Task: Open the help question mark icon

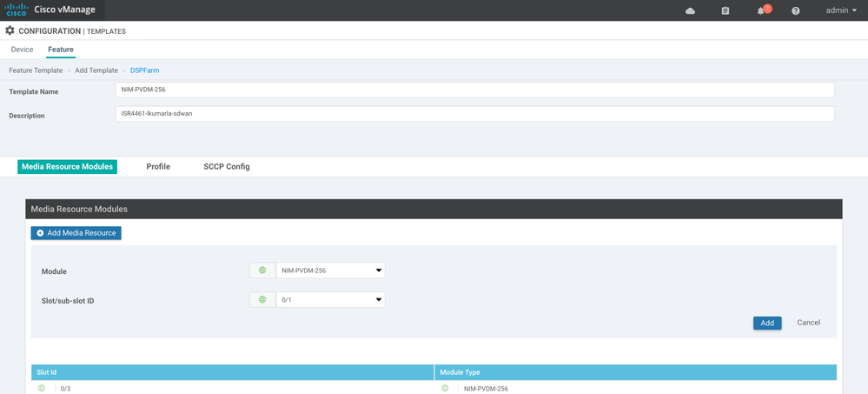Action: click(796, 10)
